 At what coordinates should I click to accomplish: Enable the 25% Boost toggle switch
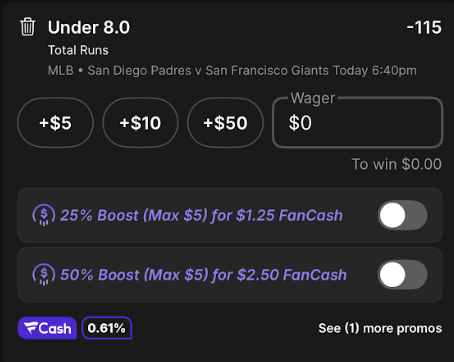[x=402, y=215]
